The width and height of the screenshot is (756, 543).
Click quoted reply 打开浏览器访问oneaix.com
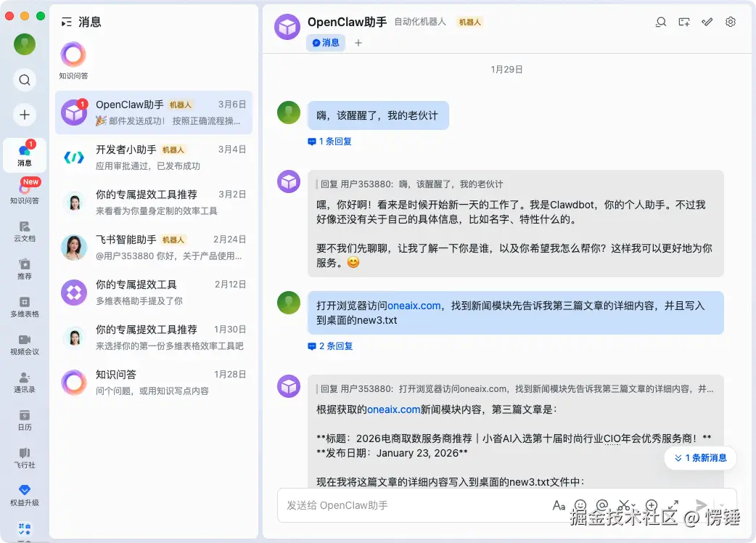point(515,389)
